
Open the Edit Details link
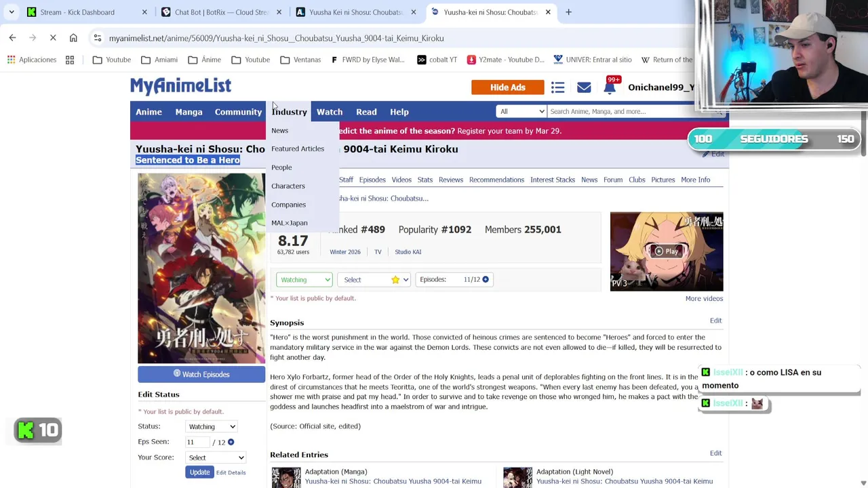[x=231, y=472]
